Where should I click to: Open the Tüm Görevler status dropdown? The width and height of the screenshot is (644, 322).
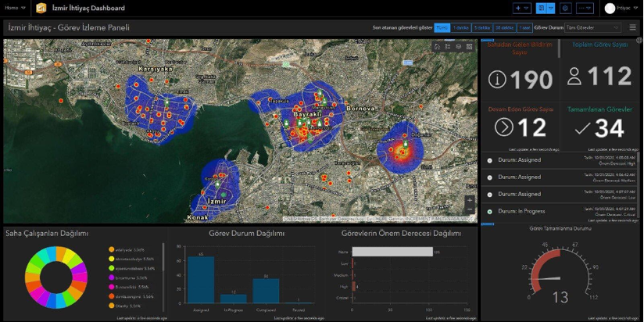point(592,27)
